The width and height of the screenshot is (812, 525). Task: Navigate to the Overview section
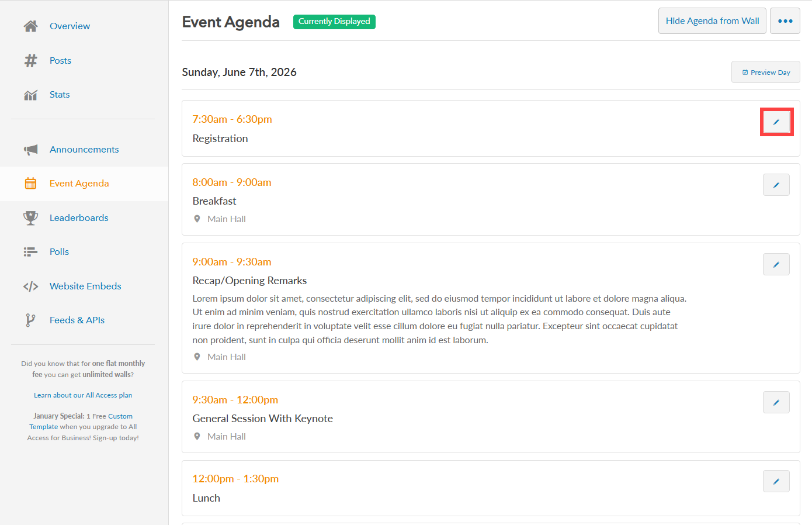click(x=70, y=26)
